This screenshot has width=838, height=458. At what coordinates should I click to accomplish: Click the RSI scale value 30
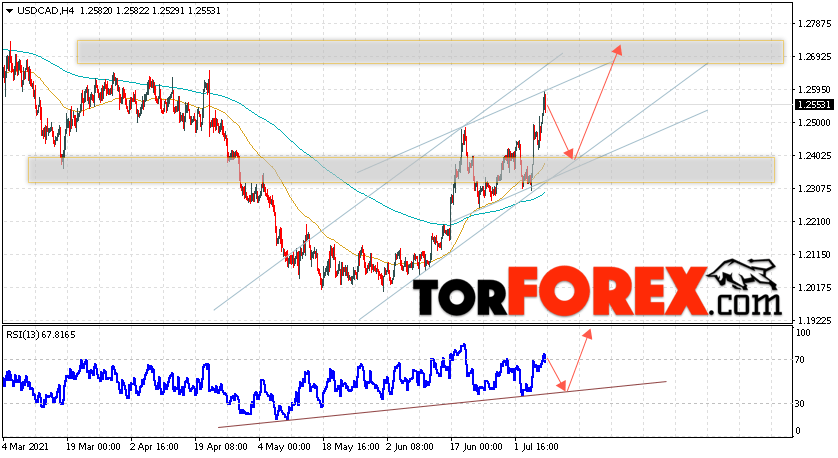(800, 403)
